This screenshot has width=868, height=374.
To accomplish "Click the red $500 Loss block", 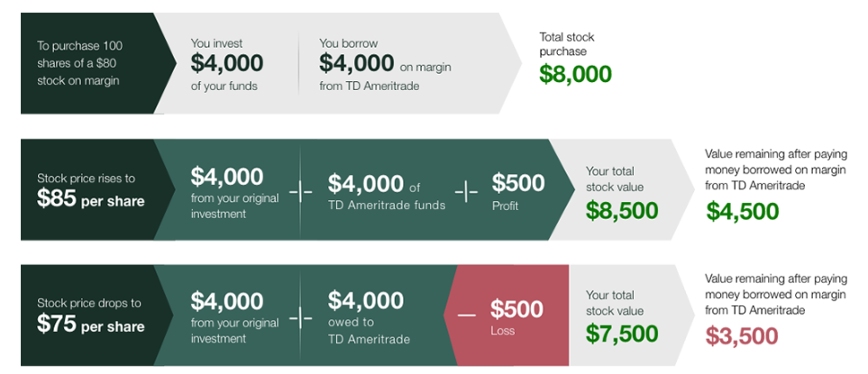I will tap(507, 315).
